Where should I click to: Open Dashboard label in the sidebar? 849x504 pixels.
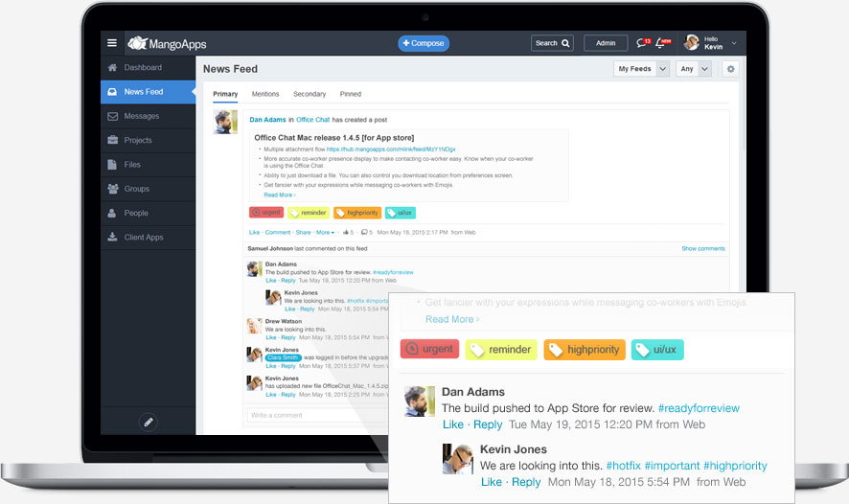pos(143,67)
